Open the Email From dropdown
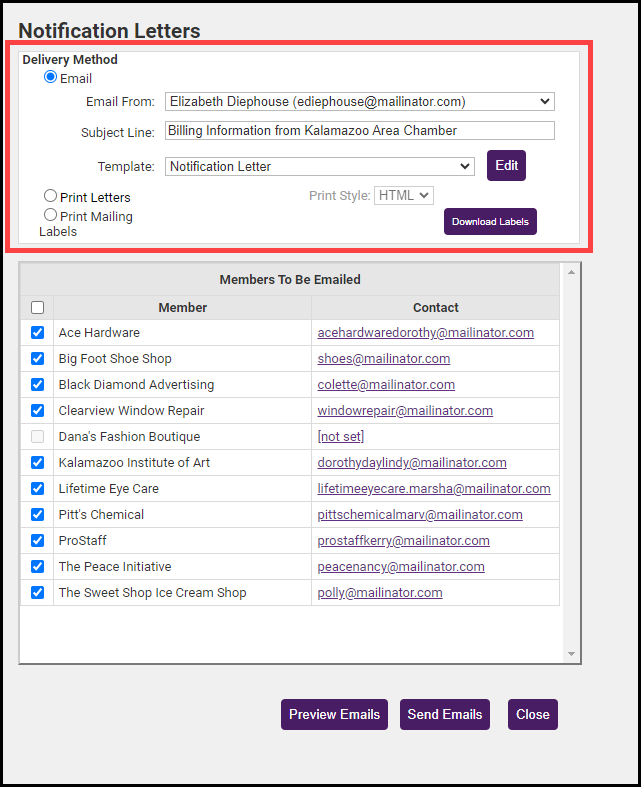The height and width of the screenshot is (787, 641). 359,101
